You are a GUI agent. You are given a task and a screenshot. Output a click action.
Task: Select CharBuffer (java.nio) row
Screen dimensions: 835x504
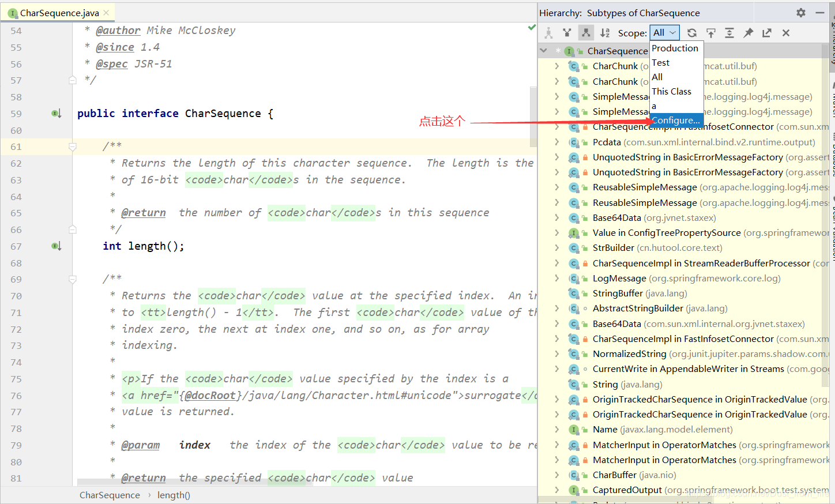(x=683, y=475)
